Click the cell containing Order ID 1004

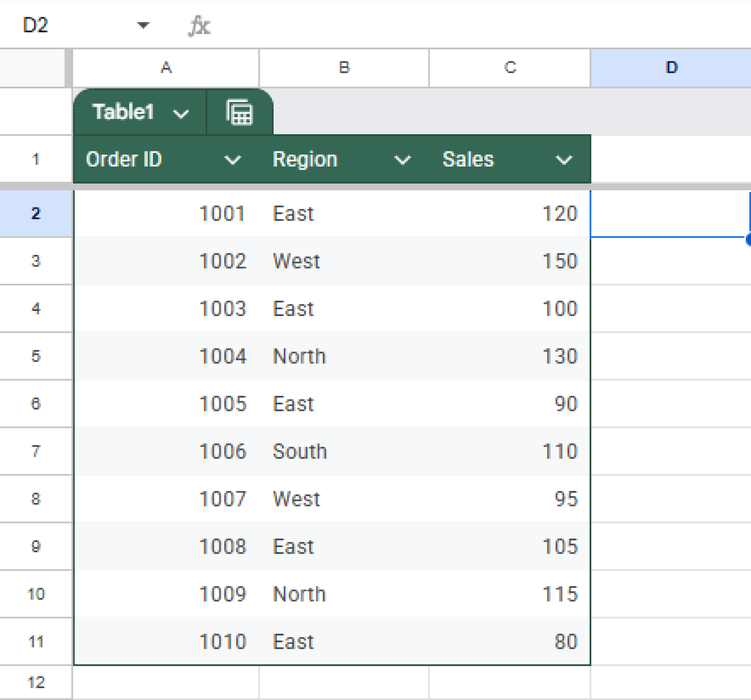click(x=166, y=356)
